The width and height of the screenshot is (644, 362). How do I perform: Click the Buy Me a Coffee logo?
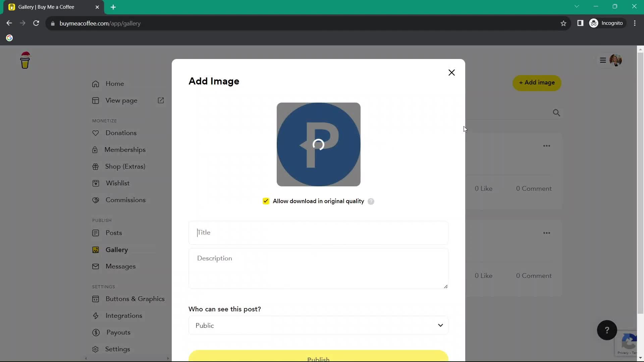point(25,60)
